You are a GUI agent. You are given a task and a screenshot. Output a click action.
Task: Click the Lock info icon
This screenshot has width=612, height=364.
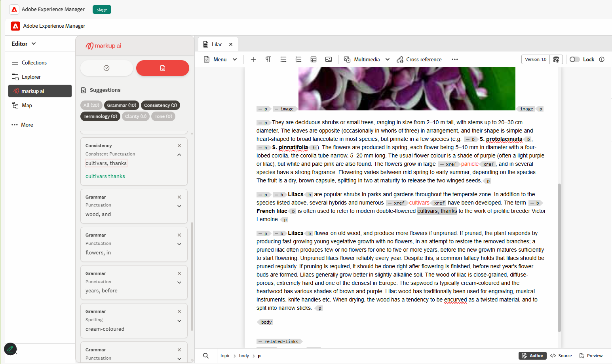(602, 59)
